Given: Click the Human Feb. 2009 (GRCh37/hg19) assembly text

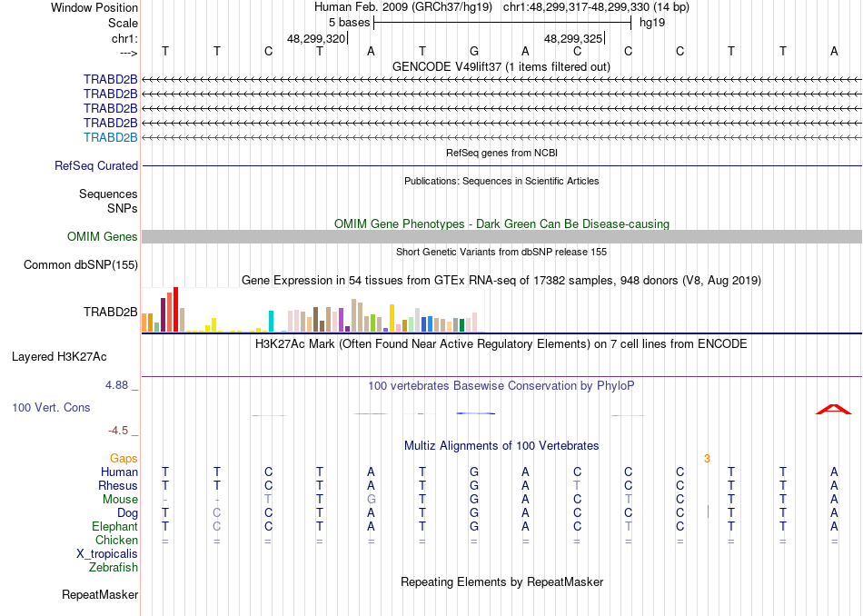Looking at the screenshot, I should [x=404, y=7].
